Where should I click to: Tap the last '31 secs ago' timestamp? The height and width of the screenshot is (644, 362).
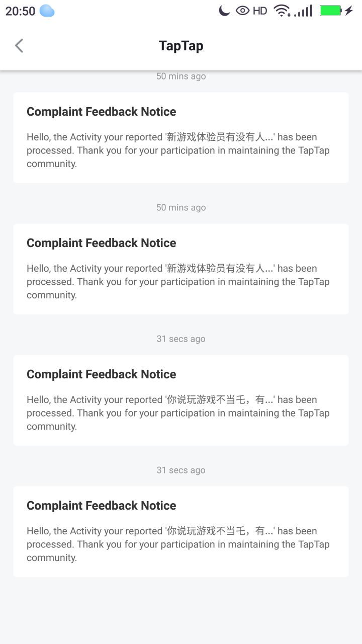click(181, 470)
